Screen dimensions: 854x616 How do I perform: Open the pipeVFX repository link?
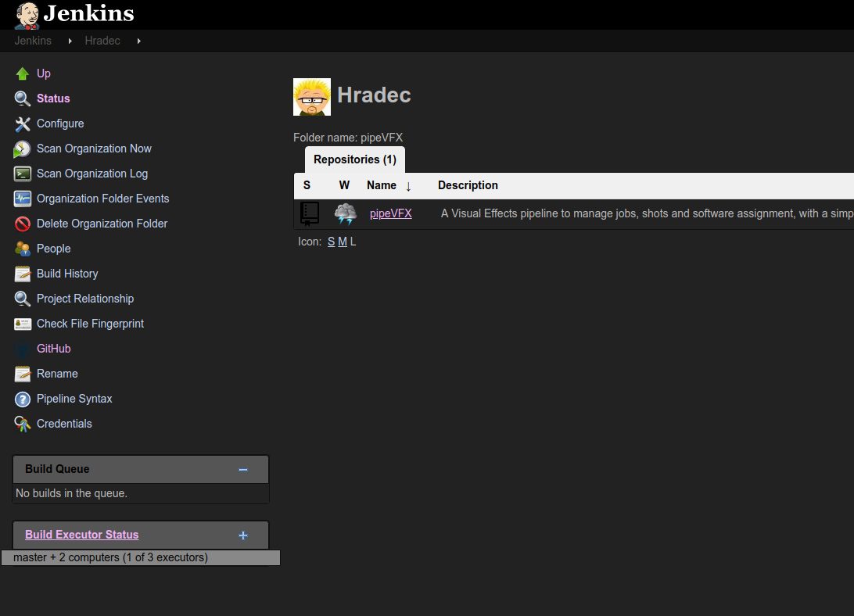pos(391,213)
